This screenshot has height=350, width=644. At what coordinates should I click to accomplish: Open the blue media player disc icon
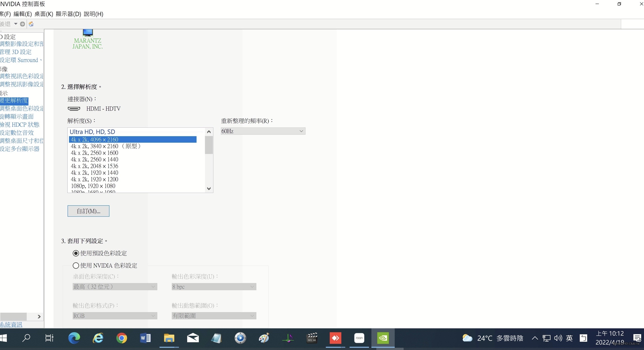[240, 338]
